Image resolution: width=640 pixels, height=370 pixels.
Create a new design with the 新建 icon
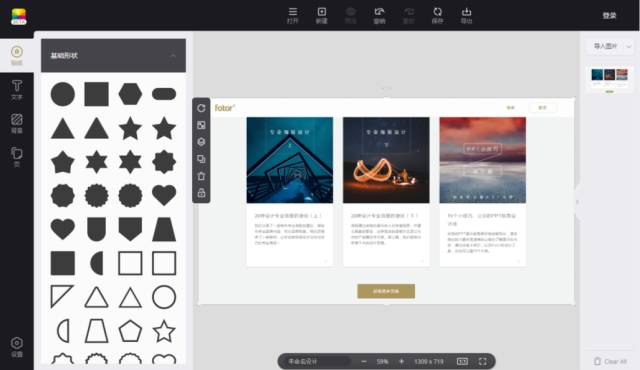[322, 16]
